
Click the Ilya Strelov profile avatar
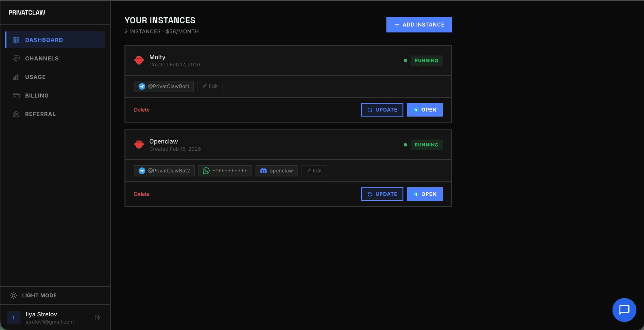[x=14, y=318]
